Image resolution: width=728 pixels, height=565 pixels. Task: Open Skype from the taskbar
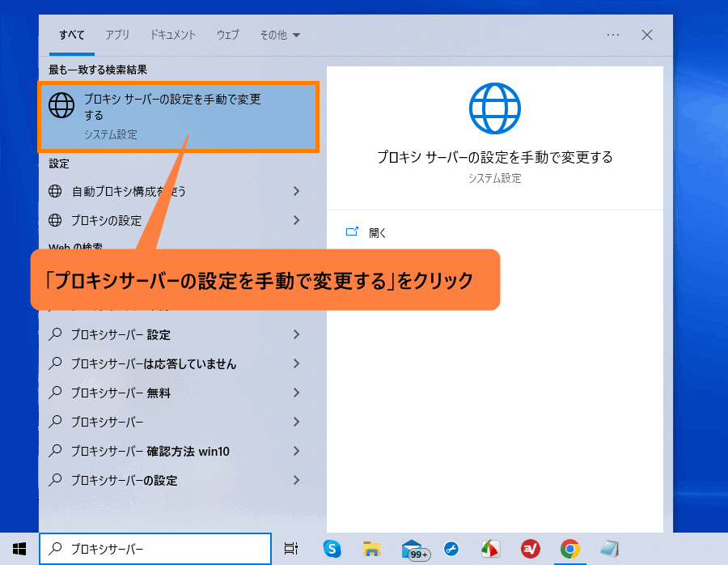click(332, 549)
